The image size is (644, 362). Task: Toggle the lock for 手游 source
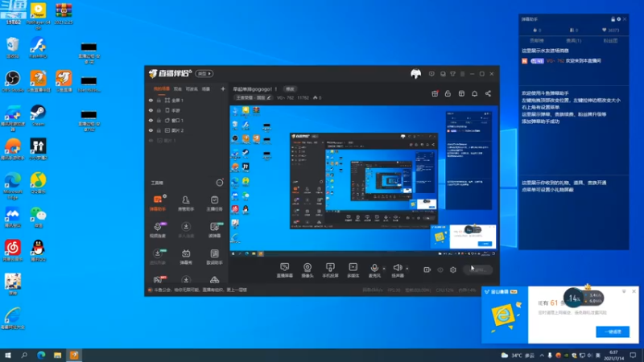click(x=159, y=110)
